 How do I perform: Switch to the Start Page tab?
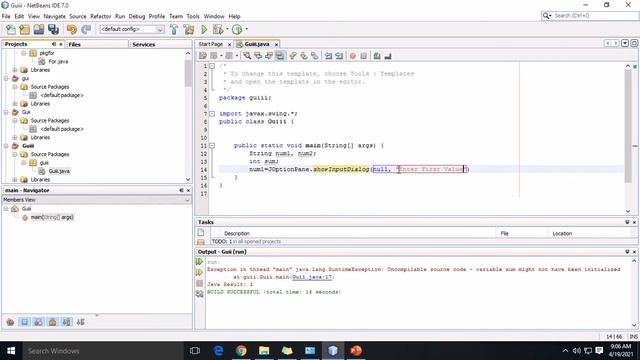[211, 44]
